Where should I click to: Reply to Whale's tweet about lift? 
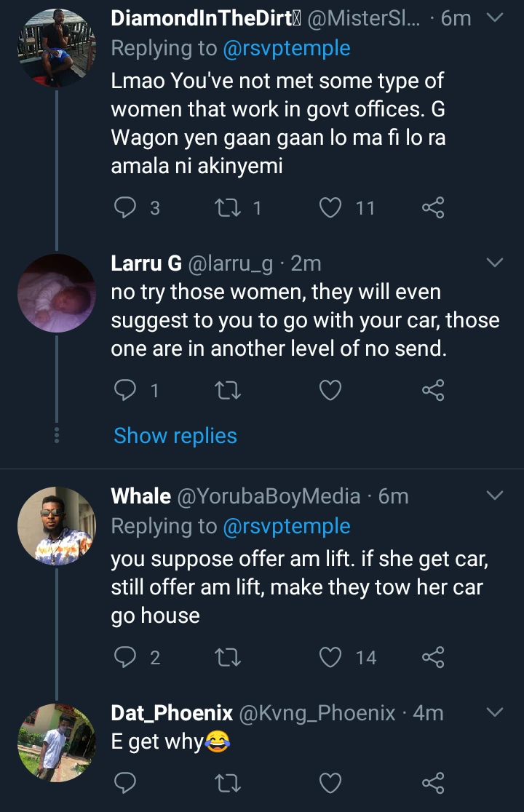[127, 658]
